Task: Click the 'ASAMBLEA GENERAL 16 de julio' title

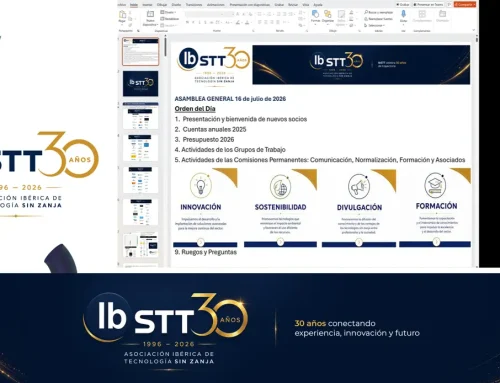Action: 230,99
